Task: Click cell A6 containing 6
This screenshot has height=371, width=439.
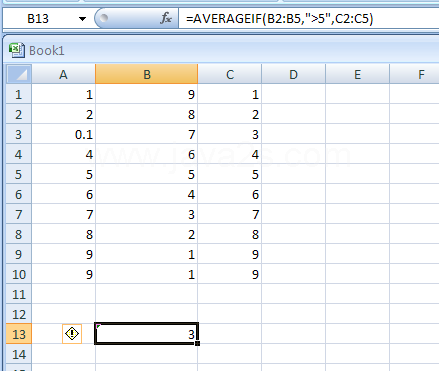Action: pos(63,194)
